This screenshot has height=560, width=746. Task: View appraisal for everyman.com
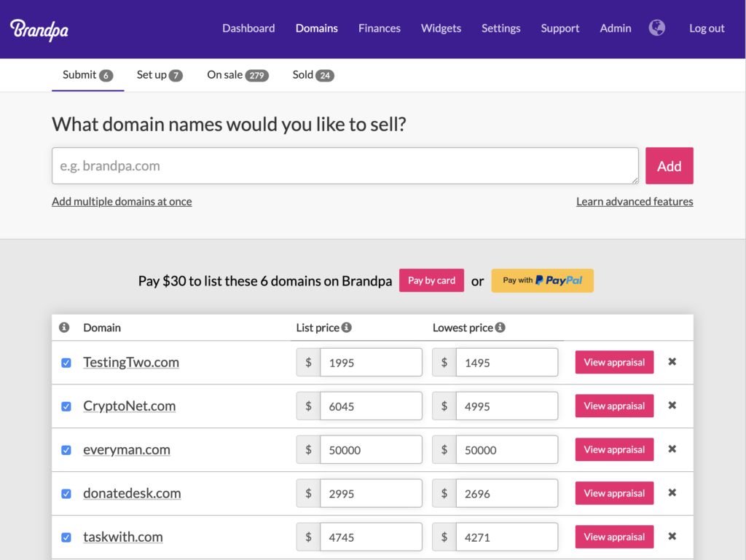pos(614,450)
